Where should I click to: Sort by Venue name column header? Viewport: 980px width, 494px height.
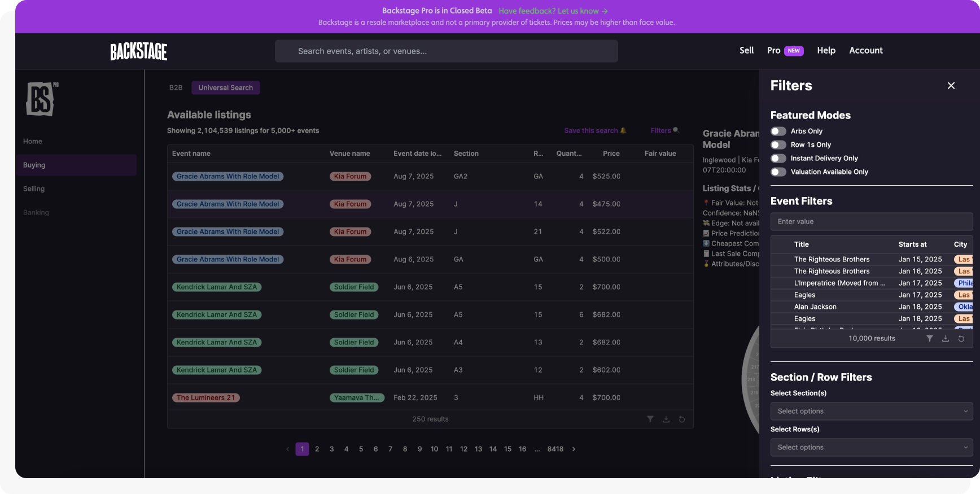[350, 154]
